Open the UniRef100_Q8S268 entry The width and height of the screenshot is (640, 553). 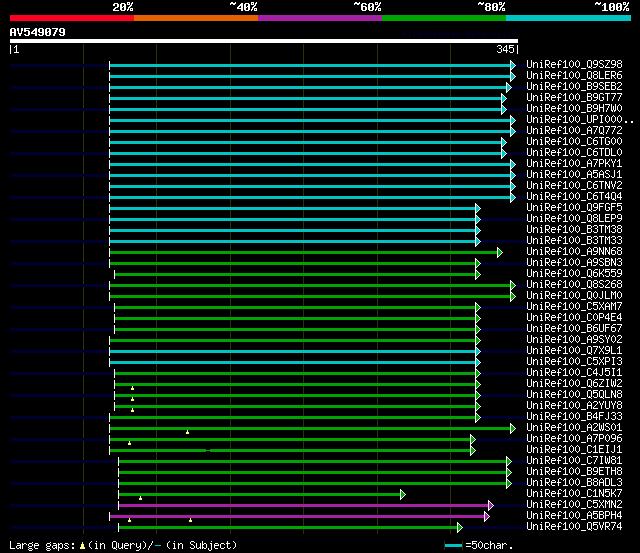574,285
